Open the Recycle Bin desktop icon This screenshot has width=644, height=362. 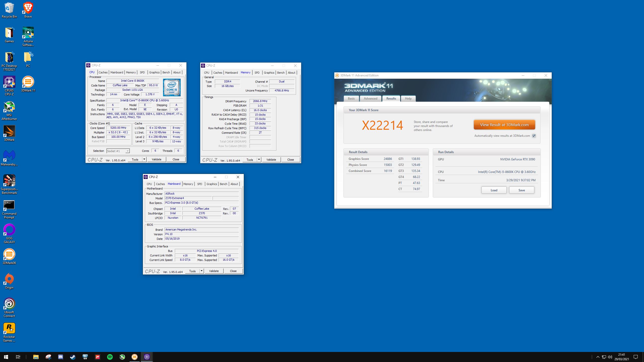point(9,10)
